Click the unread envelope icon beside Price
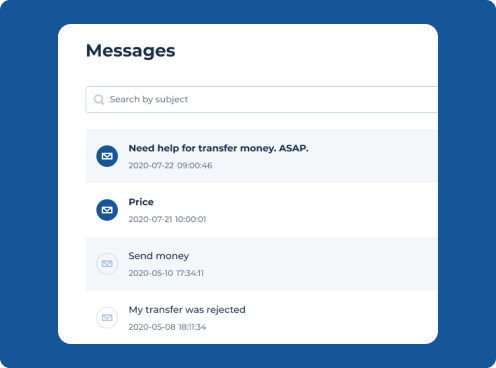Screen dimensions: 496x368 pos(107,210)
